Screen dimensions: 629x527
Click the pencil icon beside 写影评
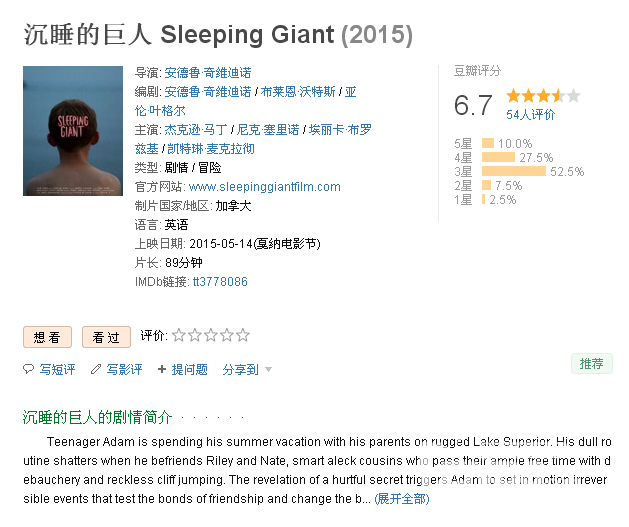coord(96,369)
